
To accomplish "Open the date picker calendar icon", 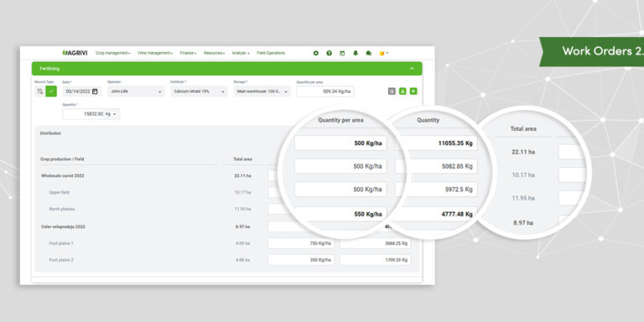I will point(95,91).
